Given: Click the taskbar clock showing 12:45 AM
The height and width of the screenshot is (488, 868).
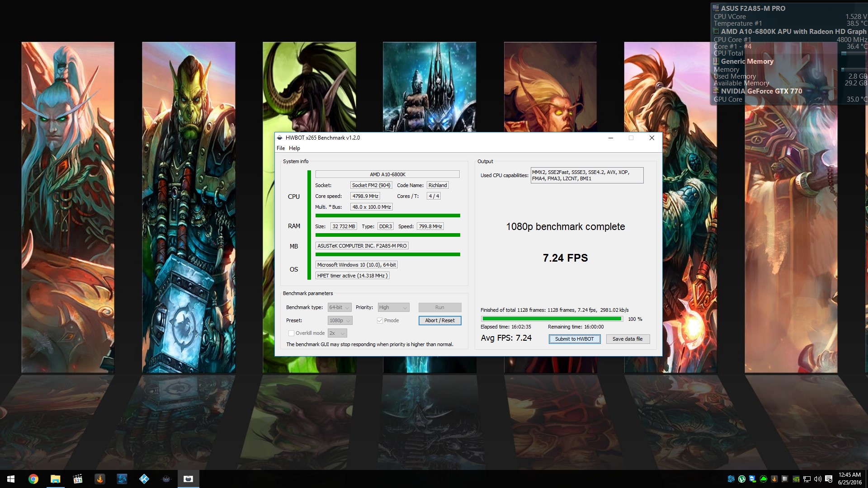Looking at the screenshot, I should coord(849,479).
